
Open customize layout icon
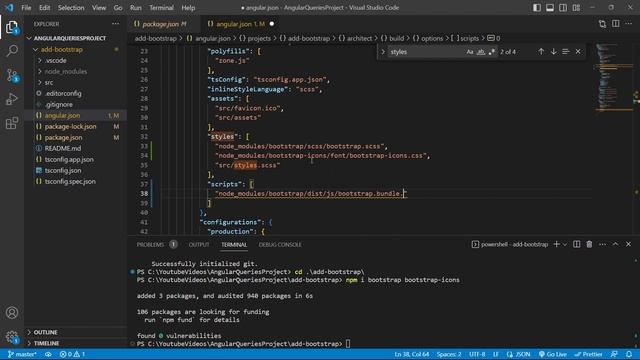point(576,8)
